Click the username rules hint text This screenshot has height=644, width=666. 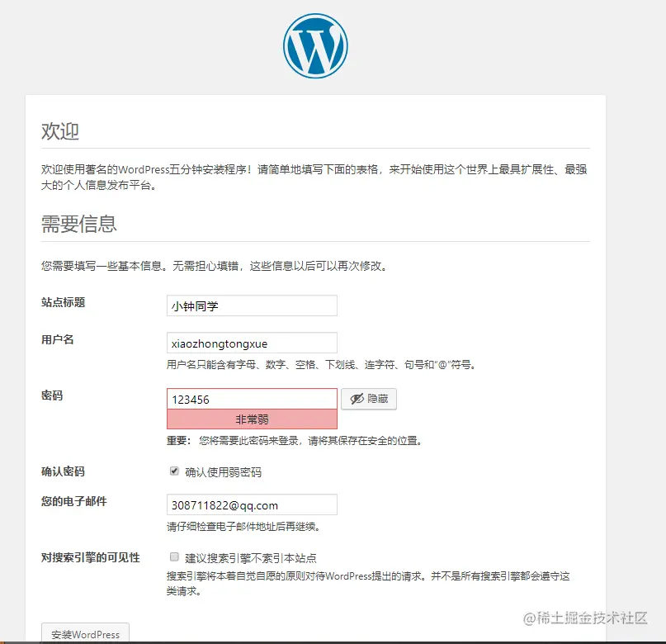point(321,364)
